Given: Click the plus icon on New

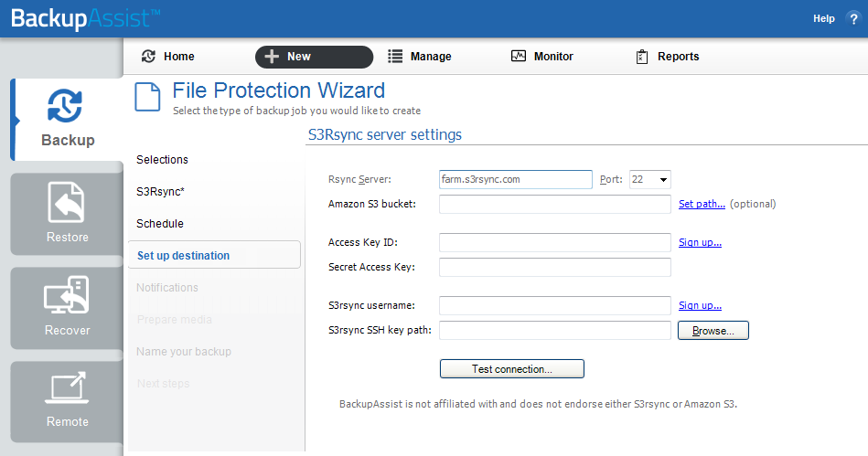Looking at the screenshot, I should tap(272, 57).
